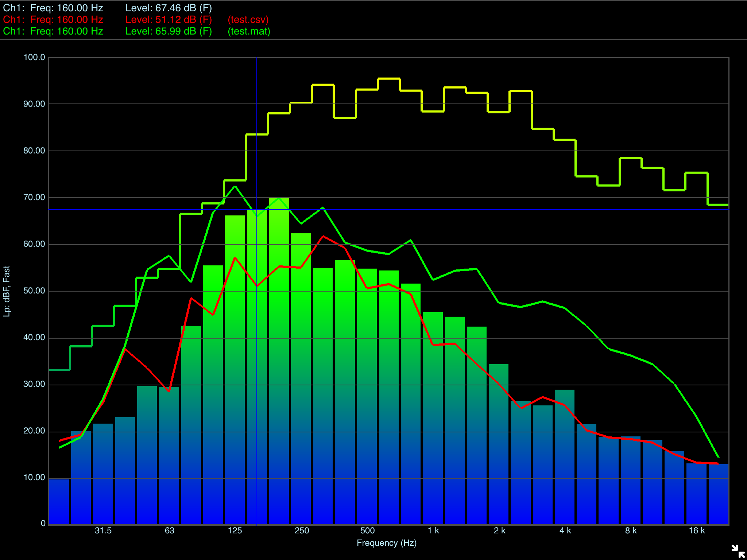Tap the red level readout 51.12 dB

click(169, 20)
